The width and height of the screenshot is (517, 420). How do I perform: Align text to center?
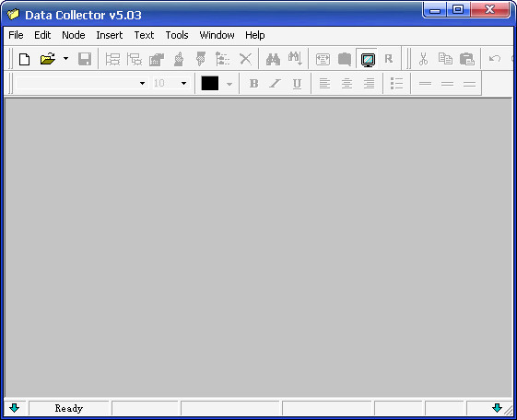pos(347,84)
